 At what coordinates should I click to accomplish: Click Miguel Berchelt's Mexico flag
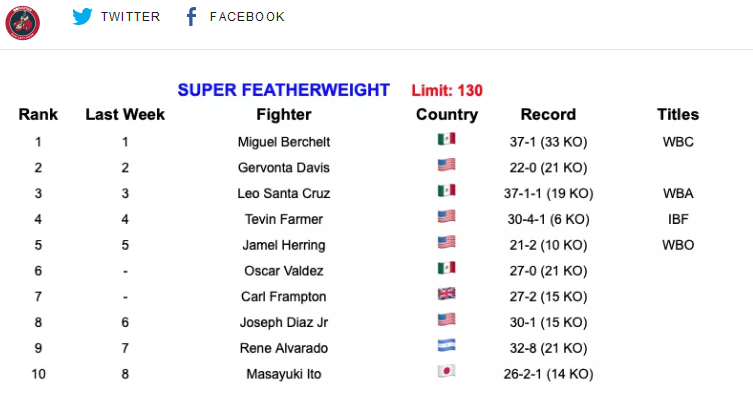coord(447,139)
